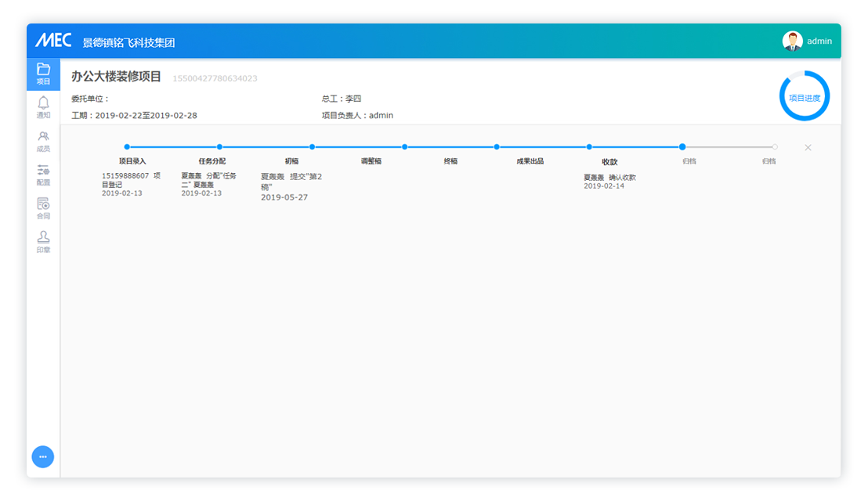The width and height of the screenshot is (868, 501).
Task: Click the 项目进度 progress ring
Action: pos(804,98)
